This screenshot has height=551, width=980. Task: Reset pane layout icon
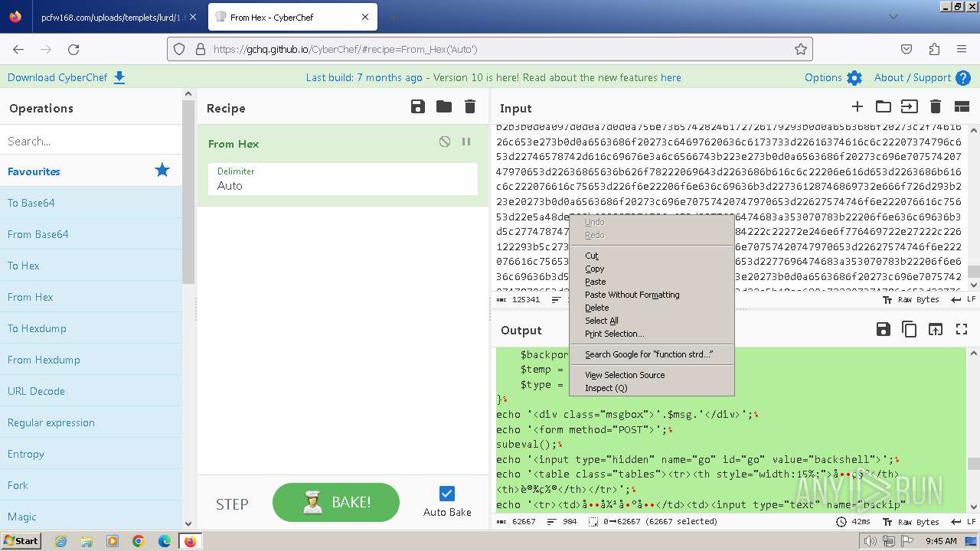962,107
